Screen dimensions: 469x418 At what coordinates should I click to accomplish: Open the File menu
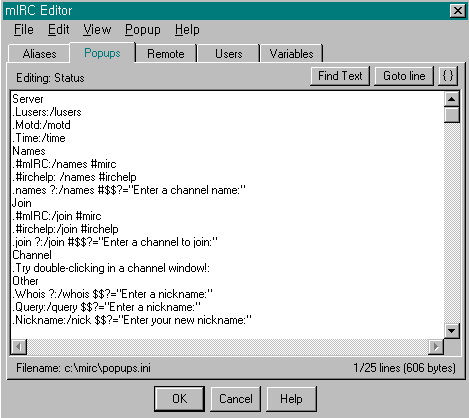point(23,30)
